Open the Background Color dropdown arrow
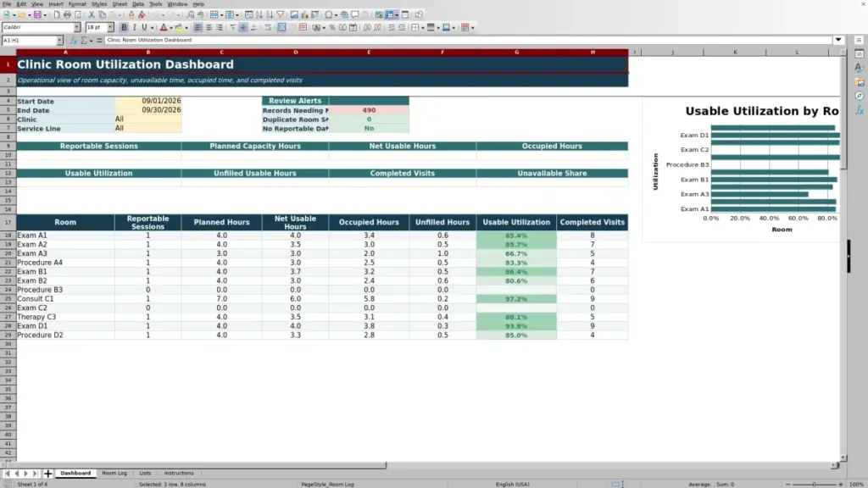Screen dimensions: 868x488 186,28
